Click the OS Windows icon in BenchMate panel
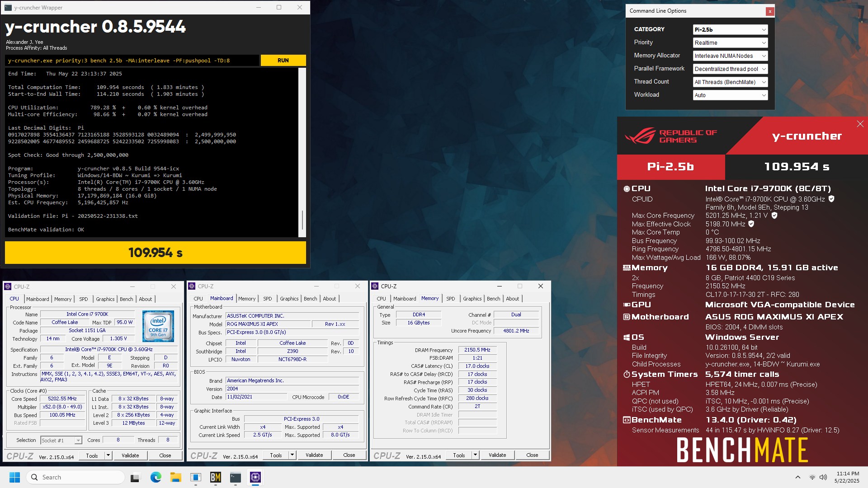868x488 pixels. pyautogui.click(x=627, y=338)
